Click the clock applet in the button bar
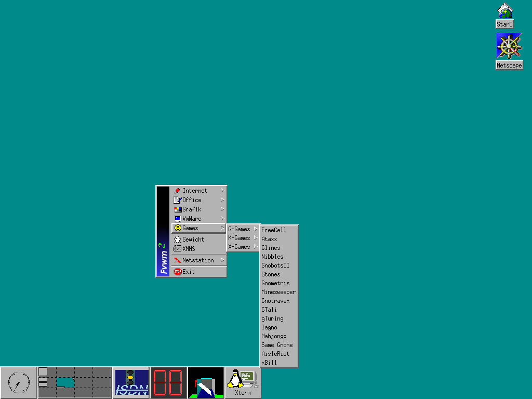 (19, 383)
